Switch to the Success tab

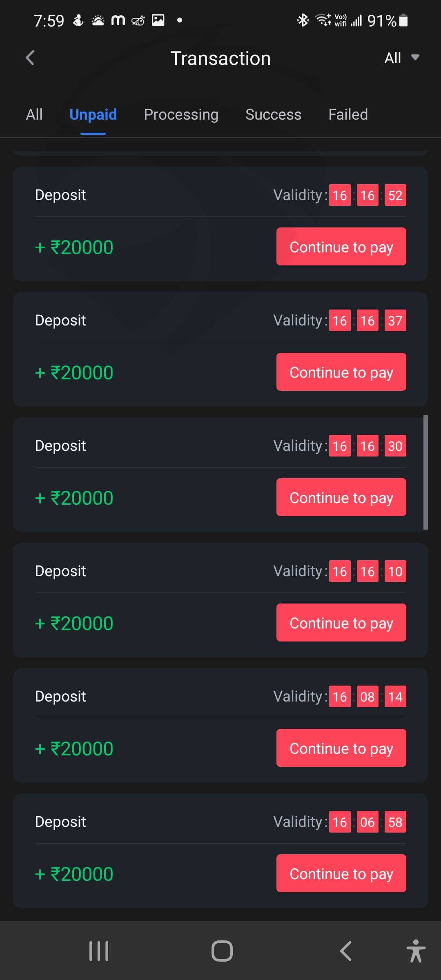[x=273, y=115]
